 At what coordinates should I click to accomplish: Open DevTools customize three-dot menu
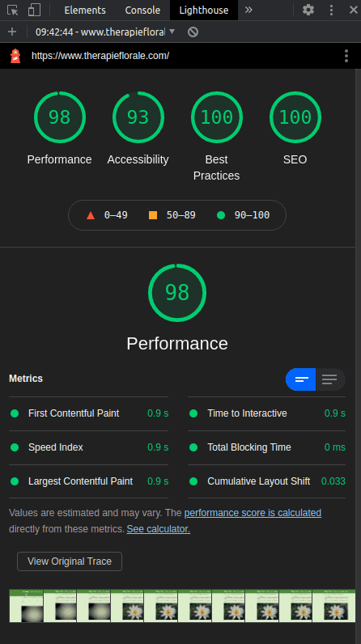coord(331,10)
